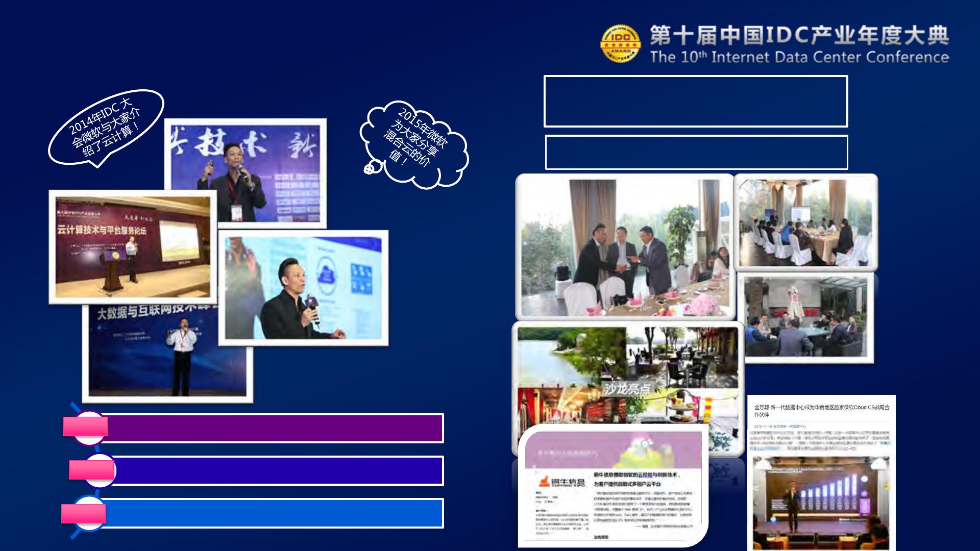Click the pink label on dark-blue bar

point(91,470)
